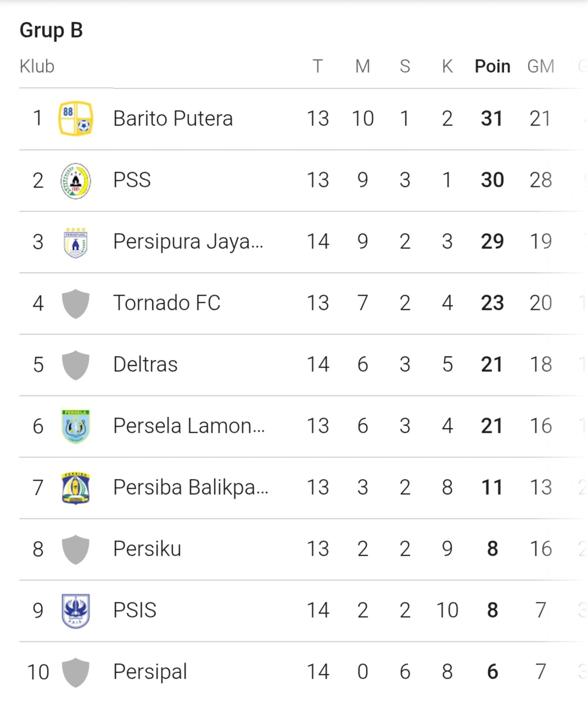Click the Persiku grey shield icon
The width and height of the screenshot is (588, 709).
click(76, 550)
